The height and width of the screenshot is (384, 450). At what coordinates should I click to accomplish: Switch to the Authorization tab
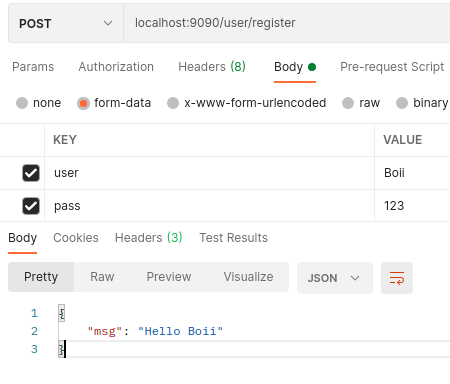coord(116,67)
